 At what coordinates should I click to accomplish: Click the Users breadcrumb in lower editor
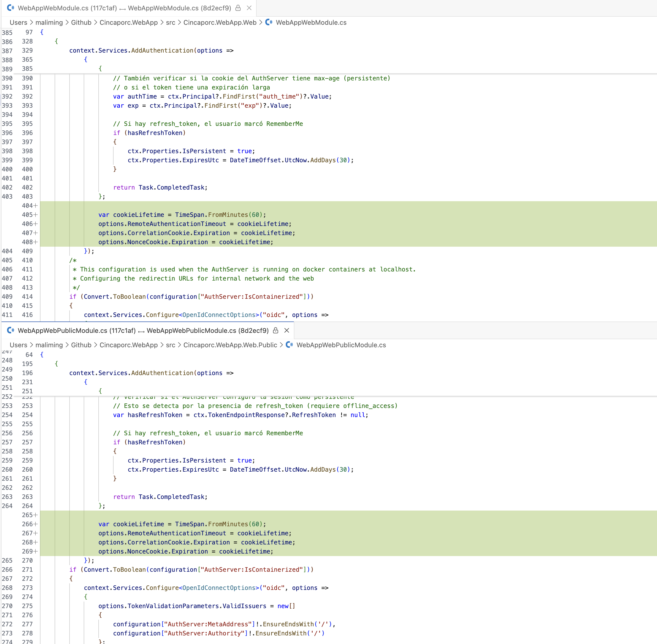(18, 345)
